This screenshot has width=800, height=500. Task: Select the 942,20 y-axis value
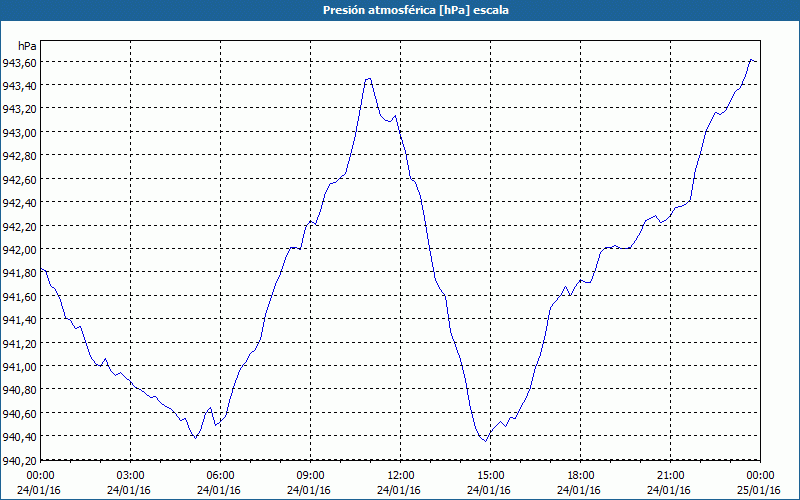coord(19,226)
